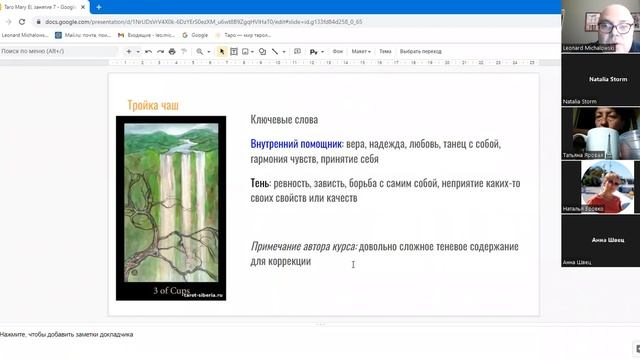This screenshot has height=360, width=640.
Task: Click the site lock icon
Action: [38, 22]
